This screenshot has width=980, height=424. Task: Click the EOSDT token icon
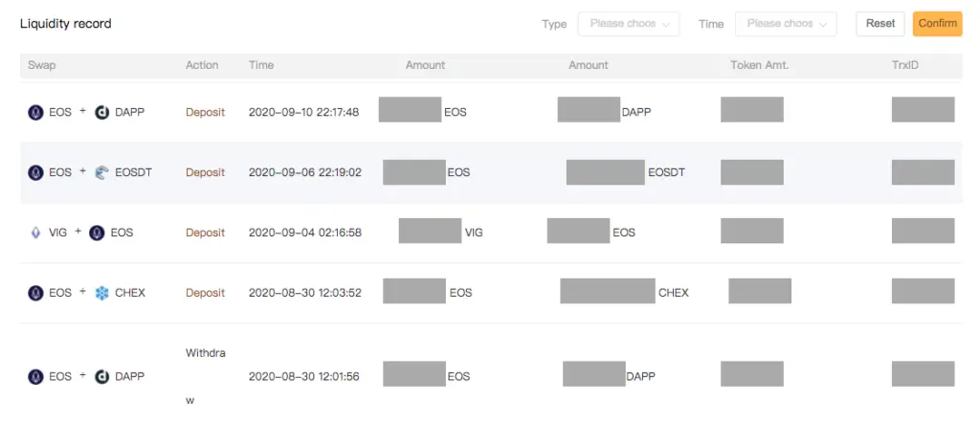point(101,172)
